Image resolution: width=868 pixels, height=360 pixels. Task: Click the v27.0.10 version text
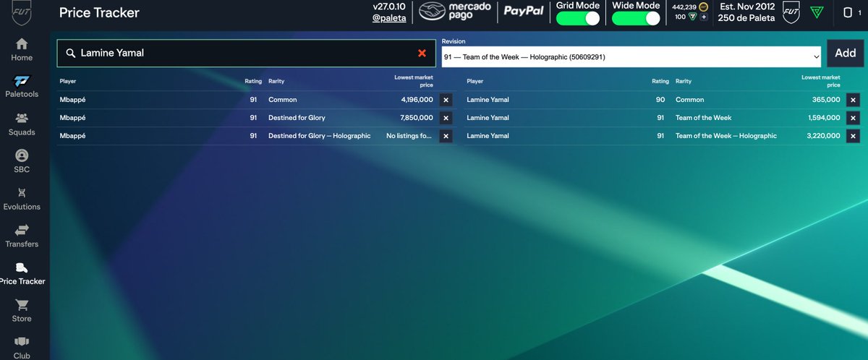click(389, 7)
